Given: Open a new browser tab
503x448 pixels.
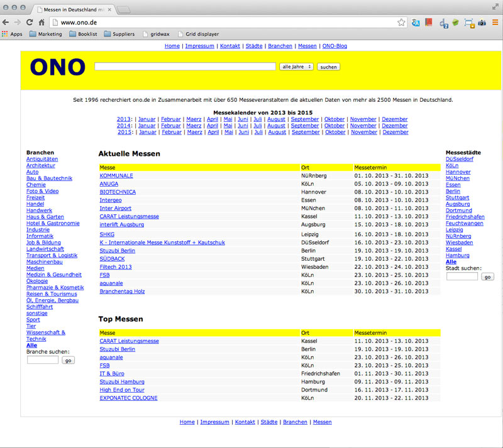Looking at the screenshot, I should point(123,10).
